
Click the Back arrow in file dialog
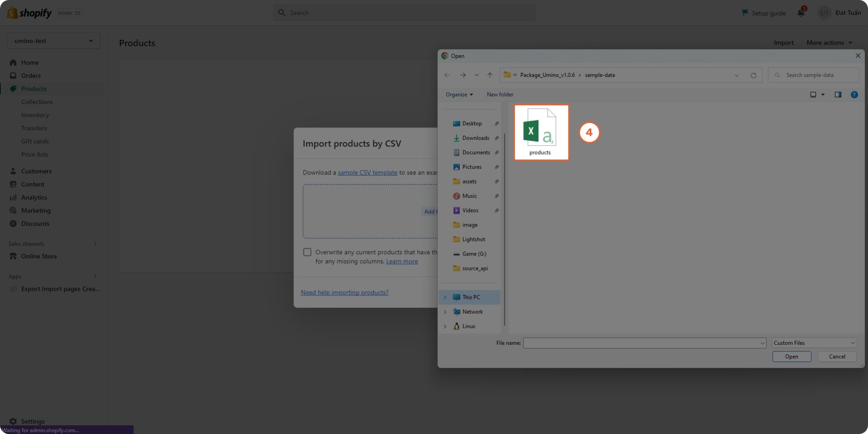[x=447, y=75]
